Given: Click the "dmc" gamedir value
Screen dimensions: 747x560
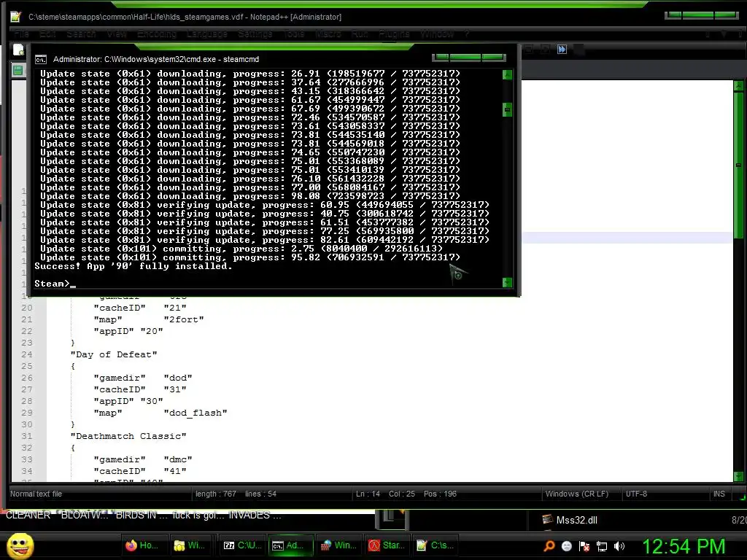Looking at the screenshot, I should click(x=178, y=459).
